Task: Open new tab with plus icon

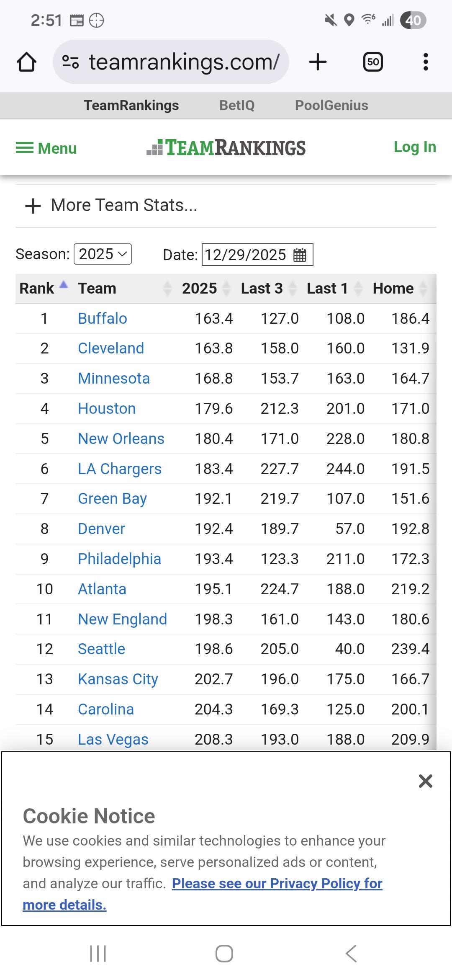Action: (x=318, y=62)
